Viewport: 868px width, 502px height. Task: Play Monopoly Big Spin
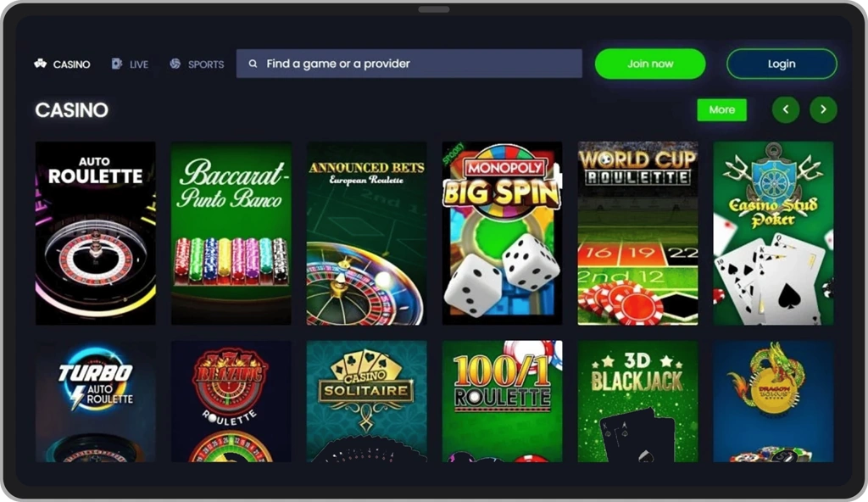(x=502, y=232)
